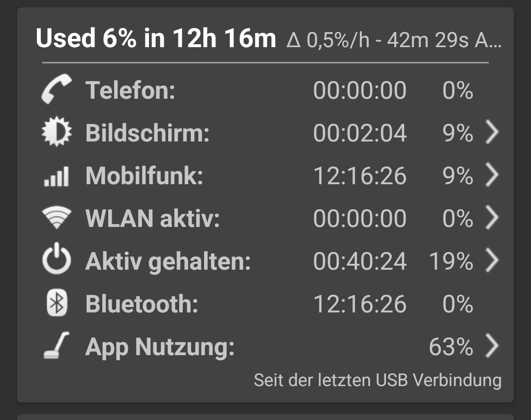Viewport: 531px width, 420px height.
Task: Tap Mobilfunk duration 12:16:26
Action: pos(360,176)
